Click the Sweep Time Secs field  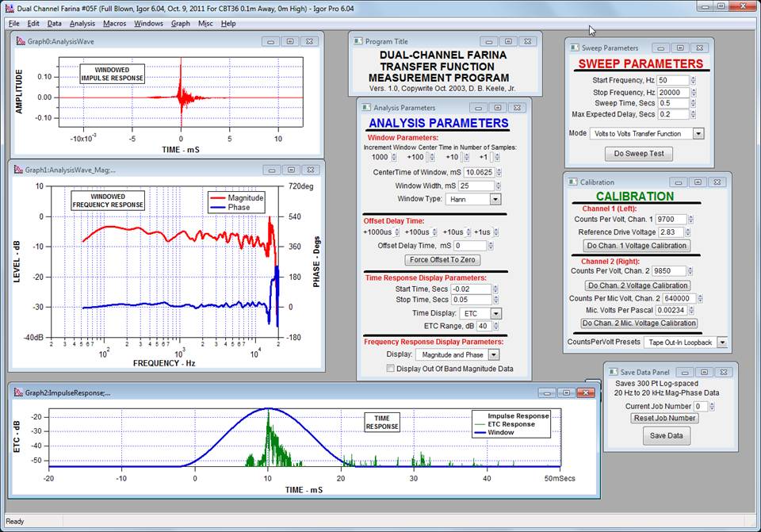pos(673,103)
